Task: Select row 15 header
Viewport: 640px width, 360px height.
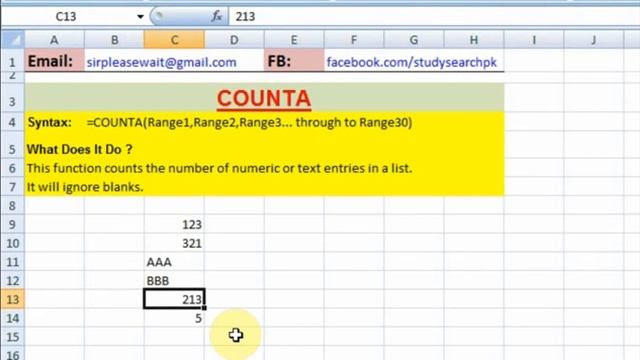Action: 13,337
